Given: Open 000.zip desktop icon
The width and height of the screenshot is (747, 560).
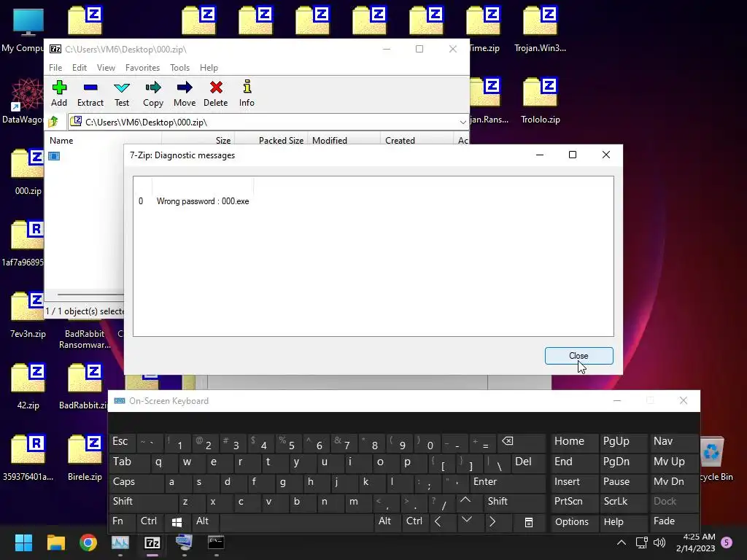Looking at the screenshot, I should (28, 172).
